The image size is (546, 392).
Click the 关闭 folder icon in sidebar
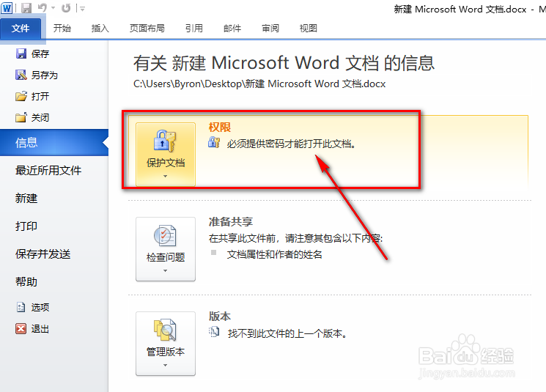pos(21,117)
